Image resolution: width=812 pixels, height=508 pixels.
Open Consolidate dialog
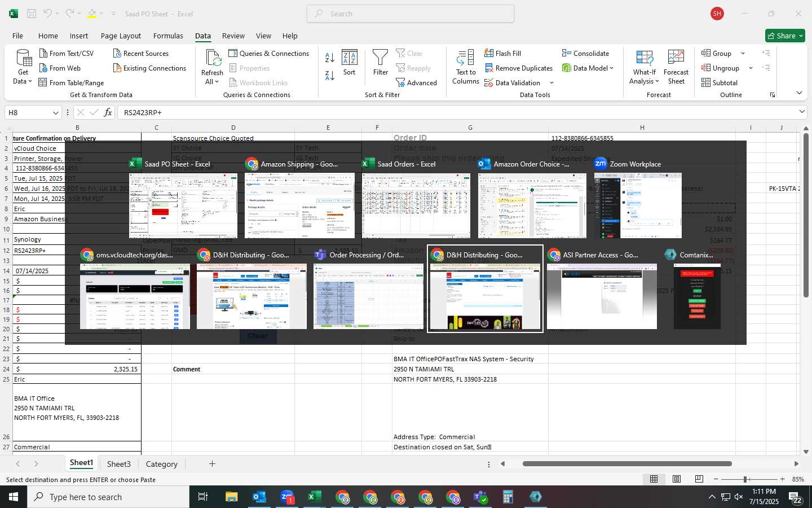coord(586,53)
